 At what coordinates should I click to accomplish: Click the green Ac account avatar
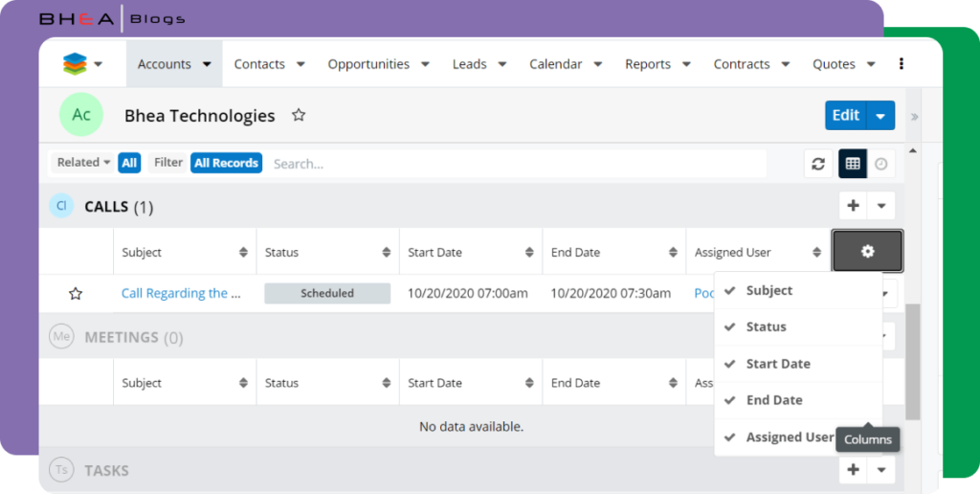click(x=81, y=115)
